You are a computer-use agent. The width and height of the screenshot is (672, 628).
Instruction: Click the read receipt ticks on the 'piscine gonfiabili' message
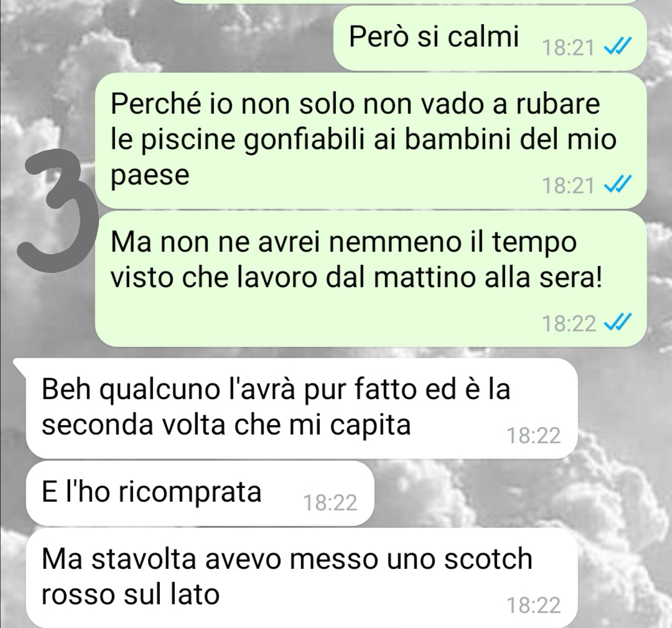point(618,185)
